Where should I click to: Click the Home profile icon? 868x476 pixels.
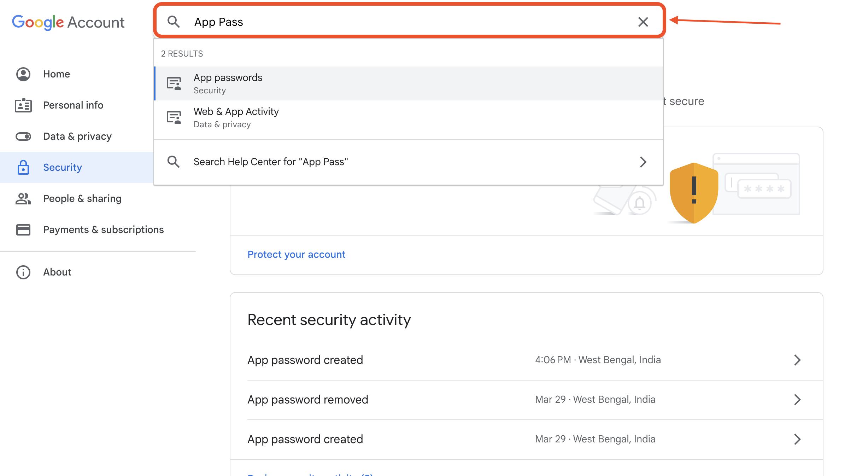[23, 74]
